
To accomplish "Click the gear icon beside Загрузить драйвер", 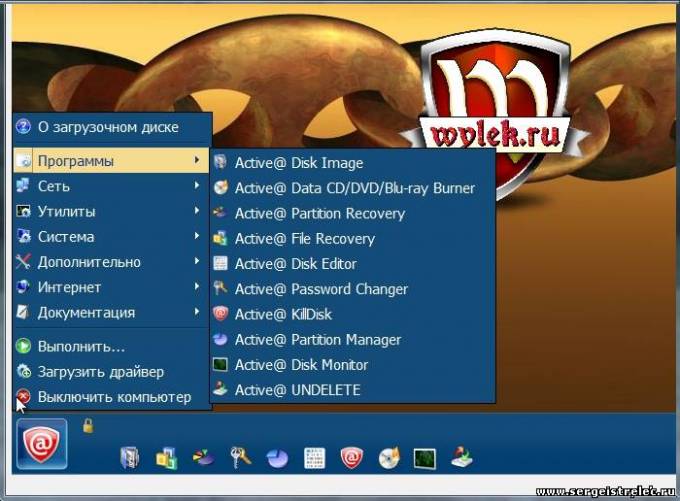I will tap(23, 371).
